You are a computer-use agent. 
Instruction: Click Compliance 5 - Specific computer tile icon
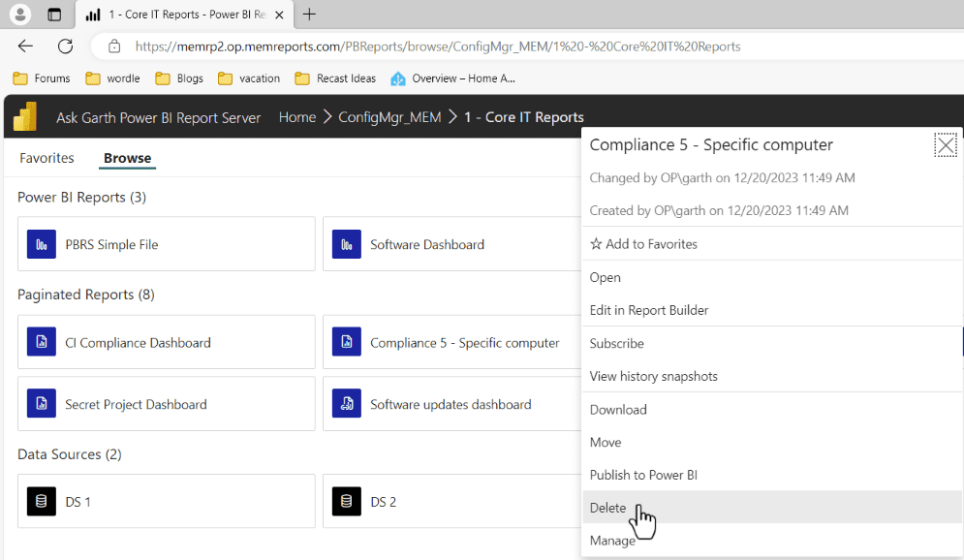(x=347, y=342)
